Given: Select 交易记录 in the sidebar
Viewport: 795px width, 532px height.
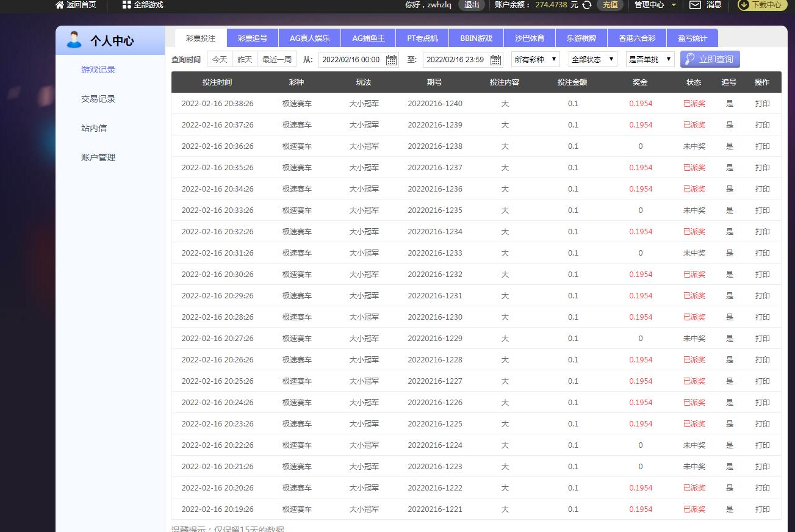Looking at the screenshot, I should [x=98, y=99].
